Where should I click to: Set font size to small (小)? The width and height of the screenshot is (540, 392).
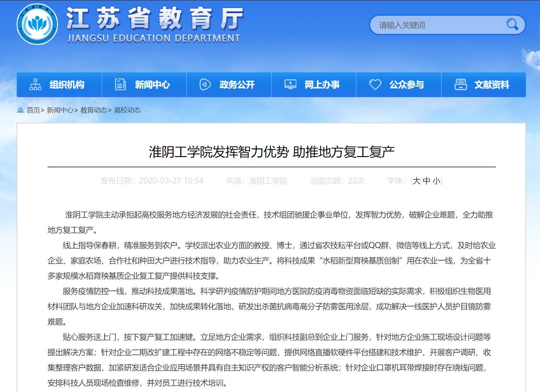point(436,181)
